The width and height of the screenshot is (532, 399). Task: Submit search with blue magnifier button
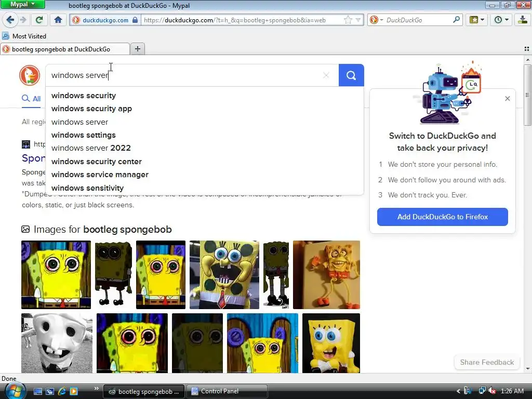click(351, 75)
